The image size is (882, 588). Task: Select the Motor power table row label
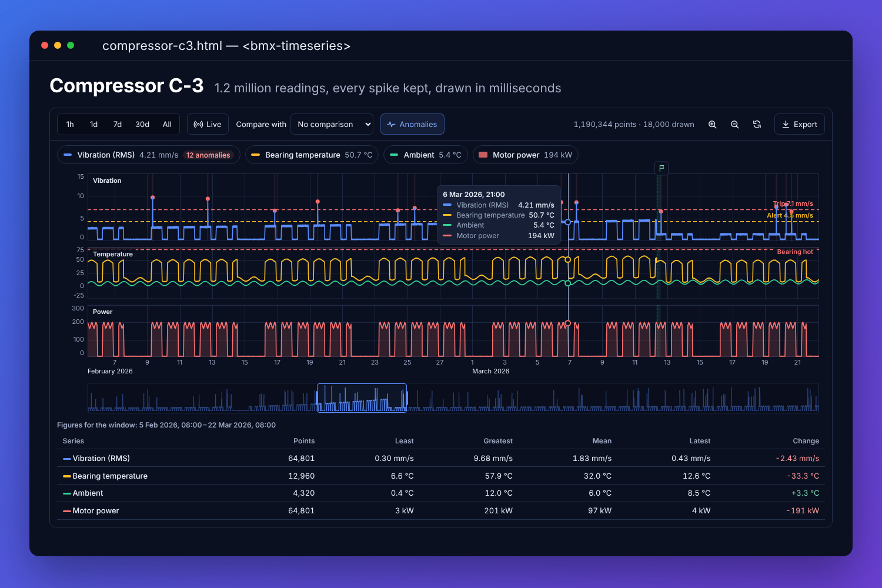coord(95,511)
